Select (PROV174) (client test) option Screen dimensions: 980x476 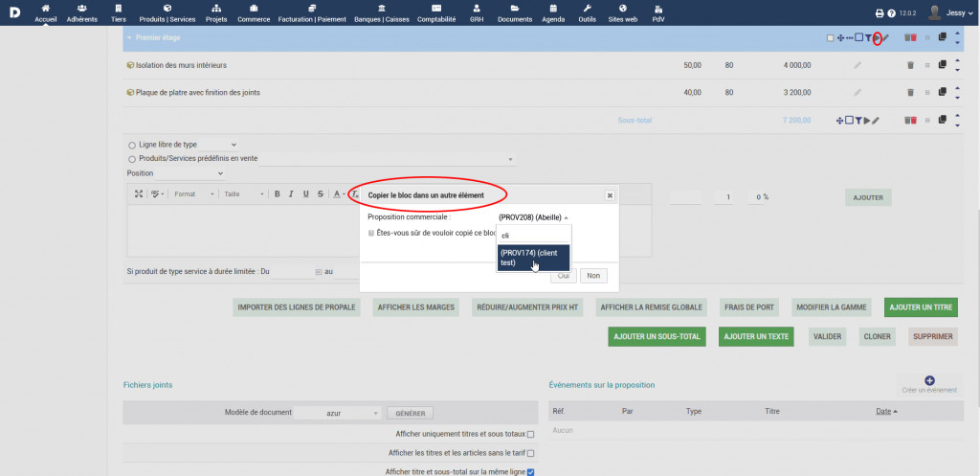[533, 258]
